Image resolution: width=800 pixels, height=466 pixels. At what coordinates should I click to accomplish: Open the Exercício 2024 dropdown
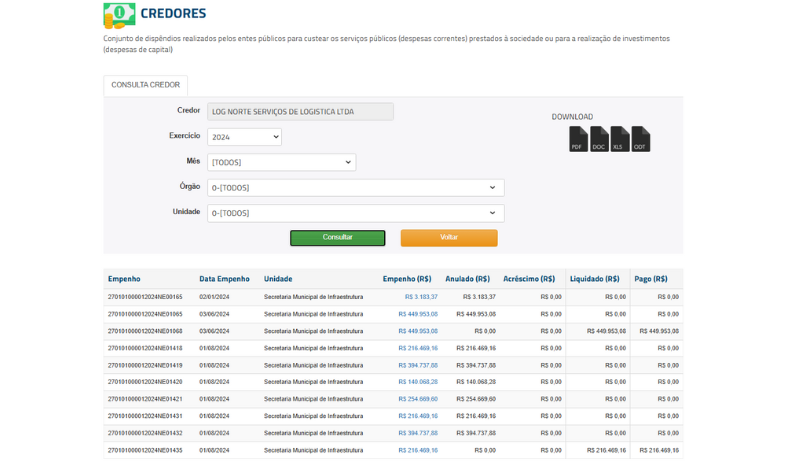(x=244, y=137)
